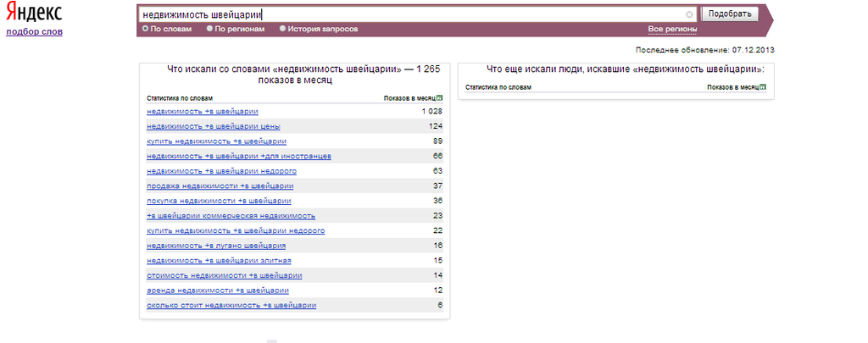This screenshot has width=868, height=343.
Task: Open keyword купить недвижимость +в швейцарии
Action: [x=216, y=141]
